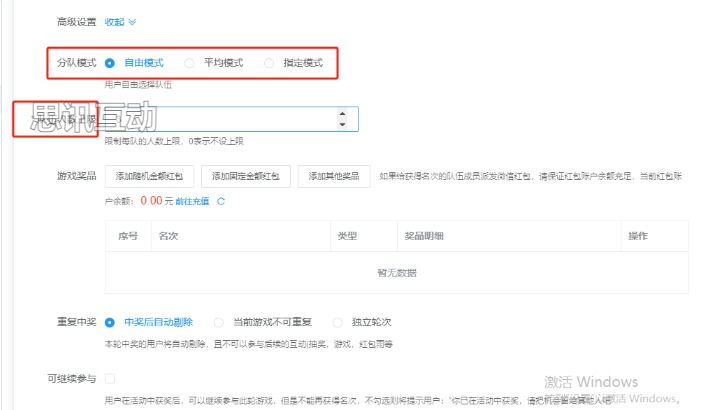The width and height of the screenshot is (702, 410).
Task: Open the 前往充值 recharge link
Action: click(193, 201)
